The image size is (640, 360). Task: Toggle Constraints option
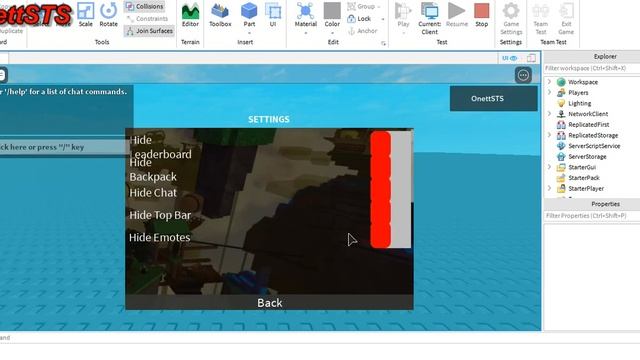147,19
